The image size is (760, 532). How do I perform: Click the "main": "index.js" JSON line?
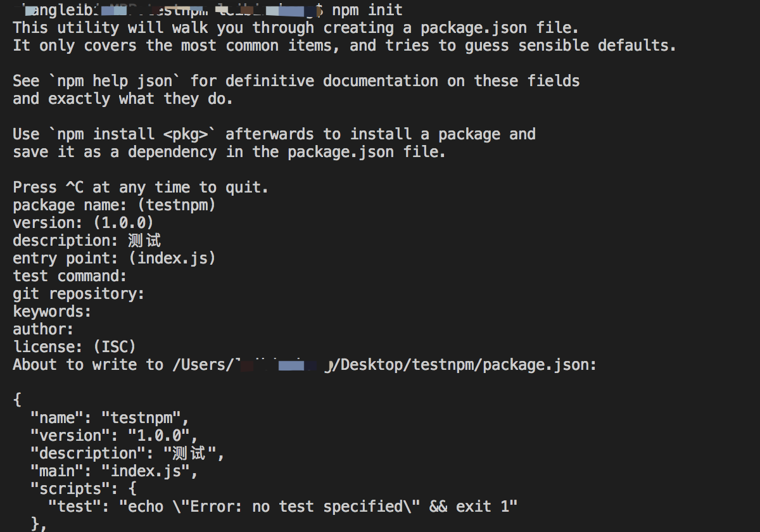tap(115, 471)
